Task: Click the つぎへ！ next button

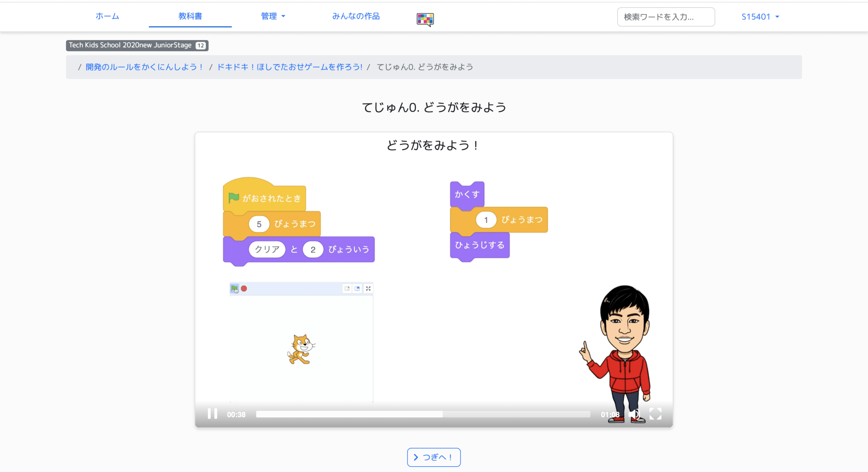Action: point(434,457)
